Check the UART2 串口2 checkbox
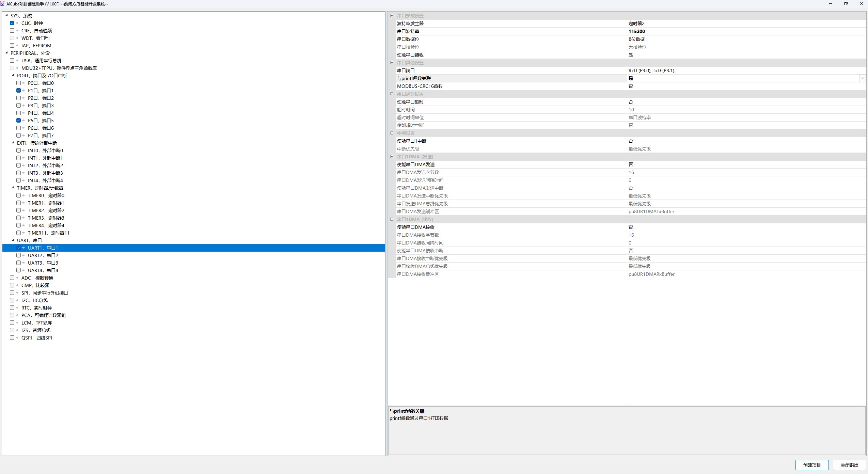Screen dimensions: 868x474 coord(19,255)
